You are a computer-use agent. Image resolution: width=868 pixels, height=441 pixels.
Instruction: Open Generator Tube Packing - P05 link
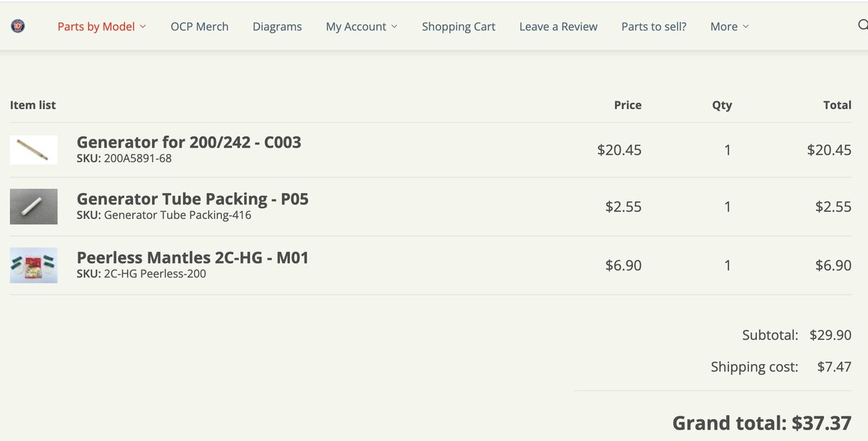pyautogui.click(x=192, y=198)
